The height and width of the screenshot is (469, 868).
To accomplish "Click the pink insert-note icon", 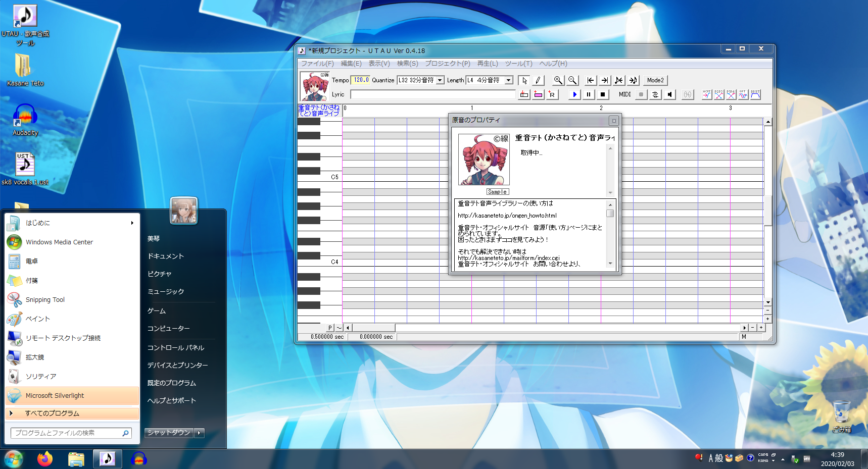I will tap(538, 94).
